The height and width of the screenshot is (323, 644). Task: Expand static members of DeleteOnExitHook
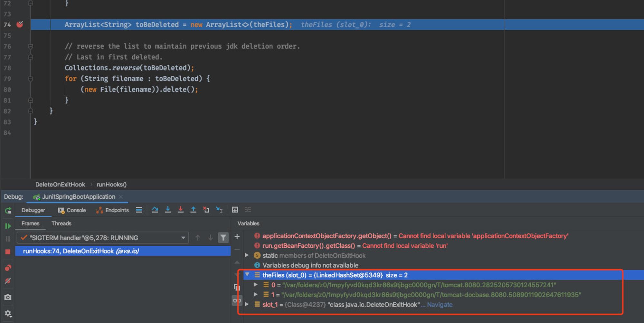click(247, 255)
